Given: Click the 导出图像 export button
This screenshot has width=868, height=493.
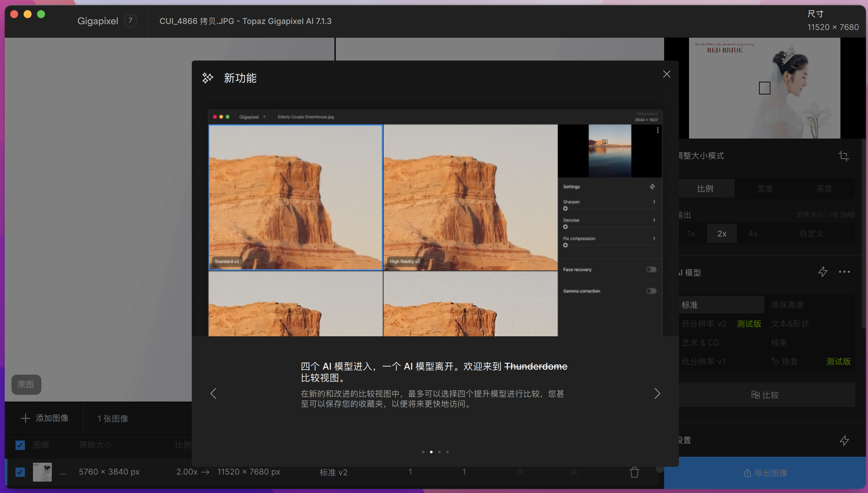Looking at the screenshot, I should (765, 473).
